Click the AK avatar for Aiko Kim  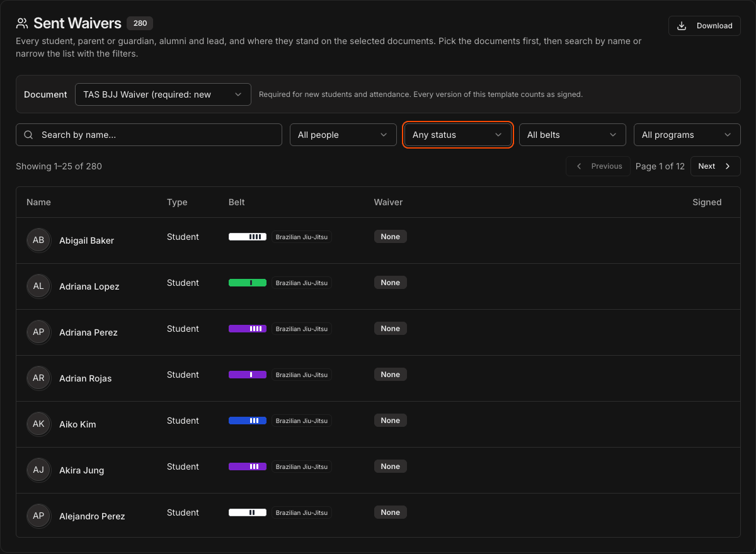click(x=38, y=424)
